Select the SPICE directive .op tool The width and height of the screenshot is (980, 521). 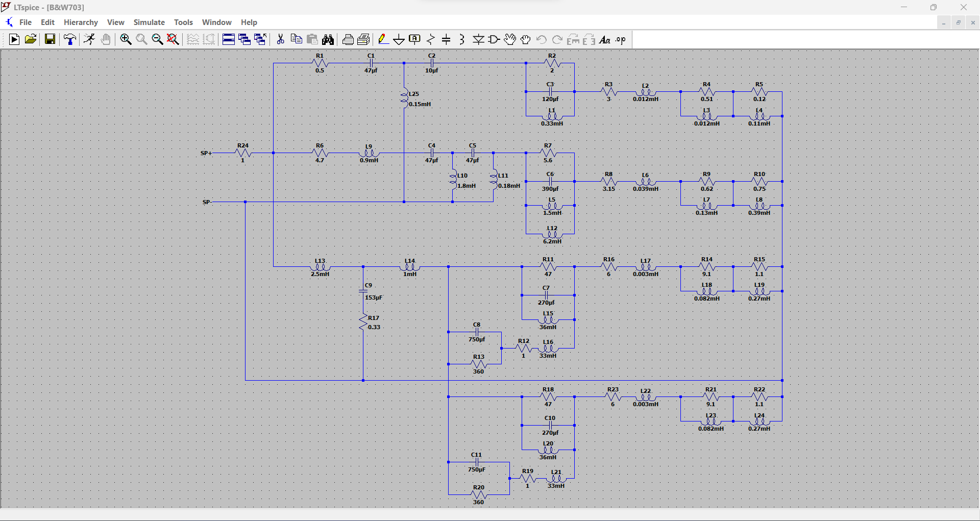(621, 39)
